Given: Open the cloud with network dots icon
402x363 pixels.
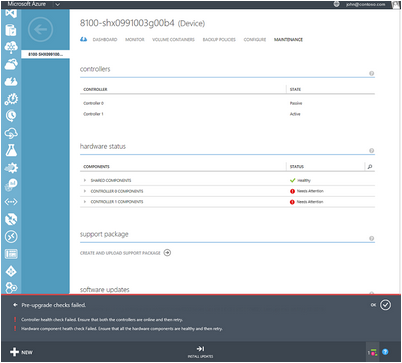Looking at the screenshot, I should (x=11, y=47).
